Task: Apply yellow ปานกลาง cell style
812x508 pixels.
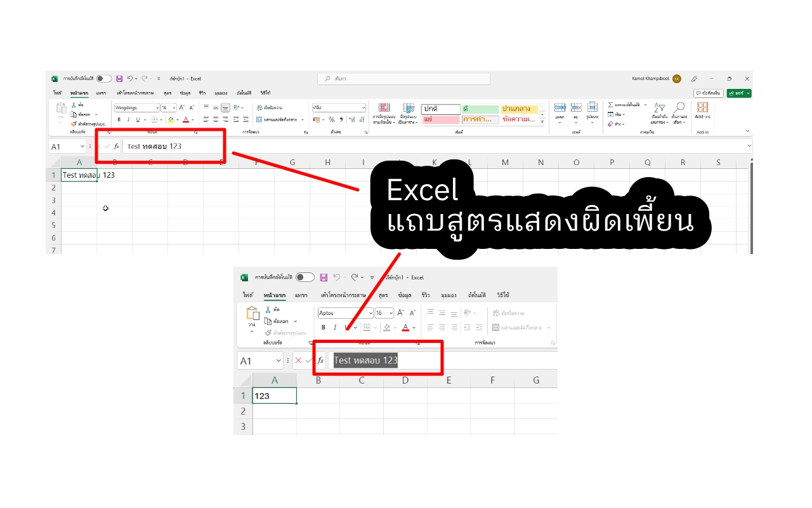Action: (x=520, y=109)
